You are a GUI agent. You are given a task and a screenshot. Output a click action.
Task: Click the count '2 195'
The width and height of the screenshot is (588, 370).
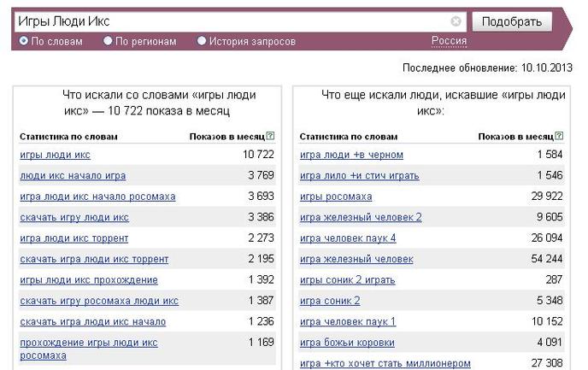261,259
